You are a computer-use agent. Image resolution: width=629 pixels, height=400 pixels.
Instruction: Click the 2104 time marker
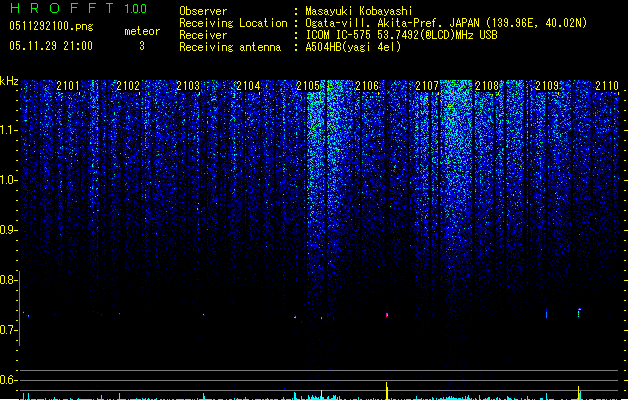248,86
